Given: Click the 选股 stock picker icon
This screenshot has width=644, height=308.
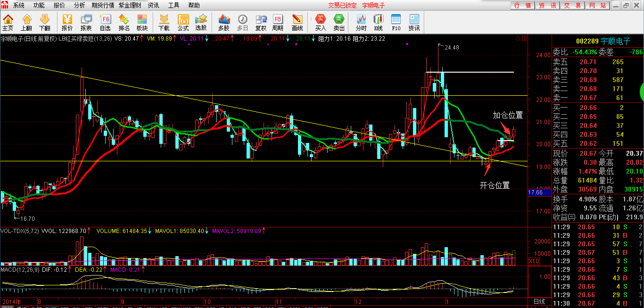Looking at the screenshot, I should (201, 22).
